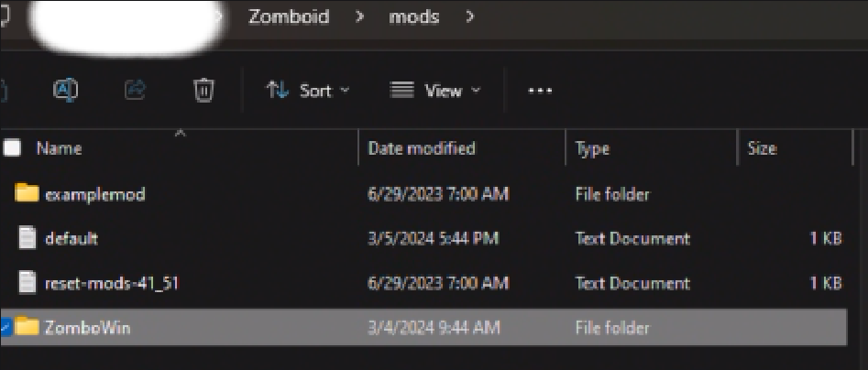Image resolution: width=868 pixels, height=370 pixels.
Task: Toggle the select-all checkbox beside Name
Action: coord(12,148)
